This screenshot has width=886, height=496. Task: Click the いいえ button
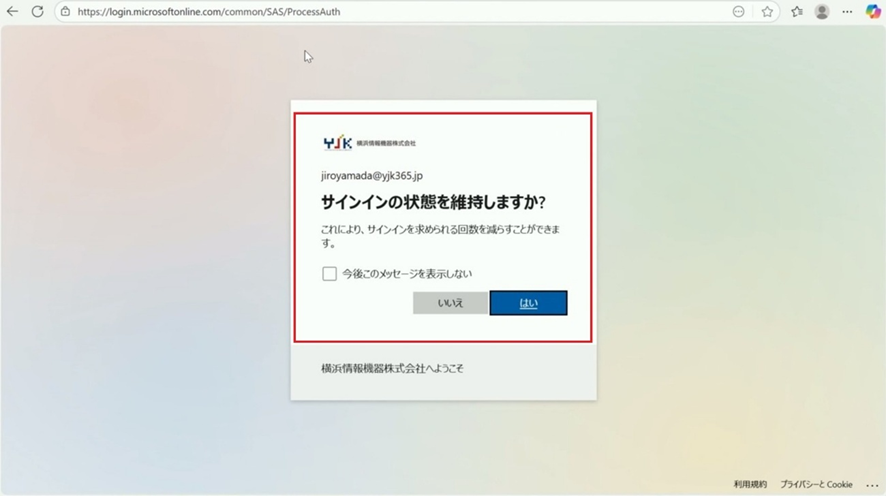pos(450,303)
